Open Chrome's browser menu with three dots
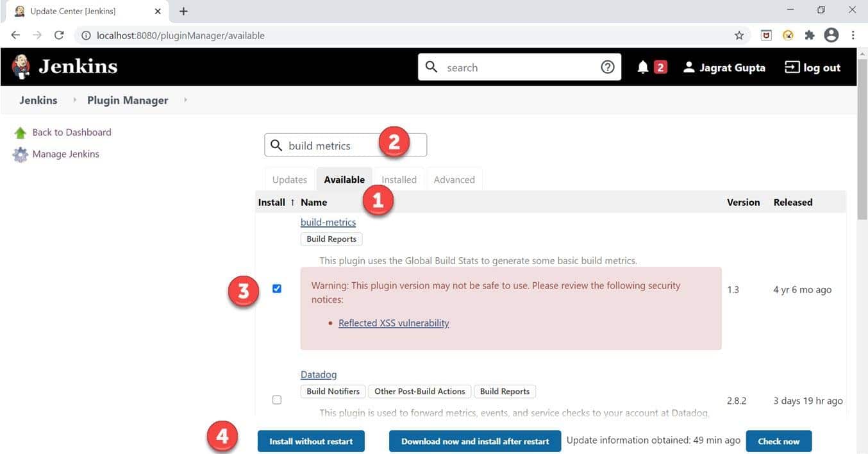 (x=853, y=35)
